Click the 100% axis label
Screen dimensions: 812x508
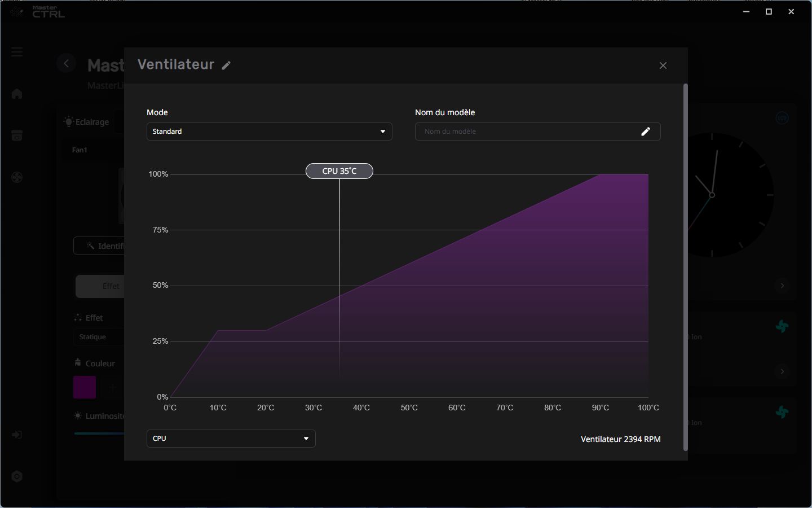point(158,174)
